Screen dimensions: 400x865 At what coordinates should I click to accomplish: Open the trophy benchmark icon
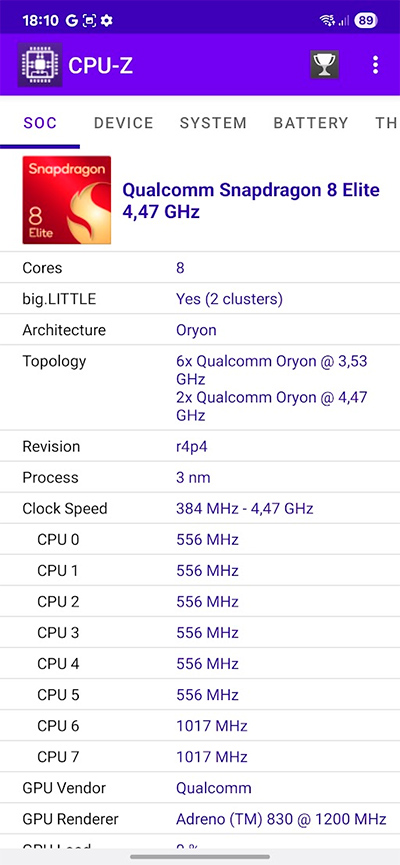[x=324, y=65]
